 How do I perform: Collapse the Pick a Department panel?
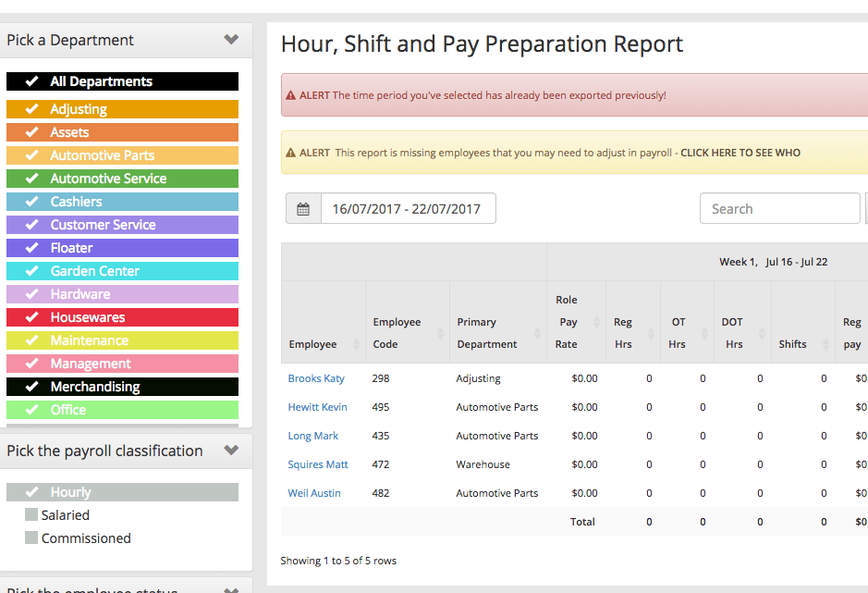pyautogui.click(x=231, y=40)
